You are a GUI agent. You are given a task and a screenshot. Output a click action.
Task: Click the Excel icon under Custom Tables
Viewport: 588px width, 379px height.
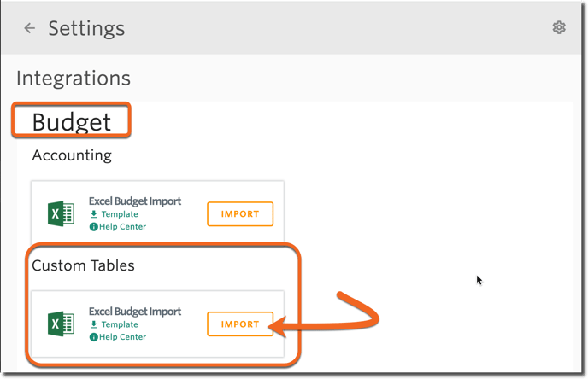click(x=61, y=324)
